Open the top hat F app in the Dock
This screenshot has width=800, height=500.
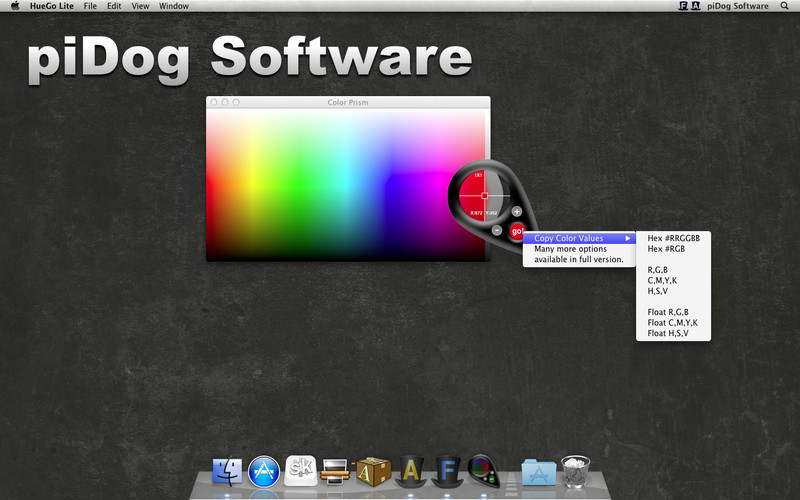click(447, 471)
